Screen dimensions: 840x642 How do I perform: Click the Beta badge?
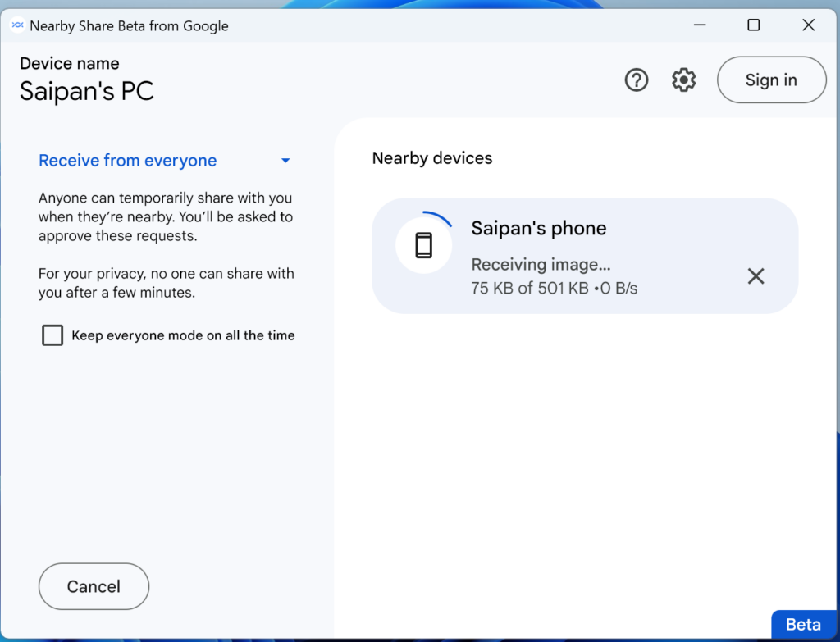(x=803, y=625)
